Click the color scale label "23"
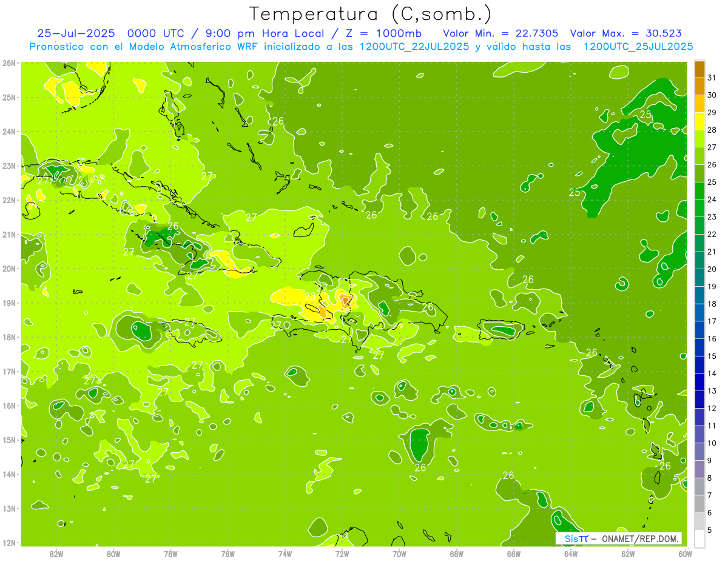Viewport: 728px width, 562px height. tap(712, 217)
